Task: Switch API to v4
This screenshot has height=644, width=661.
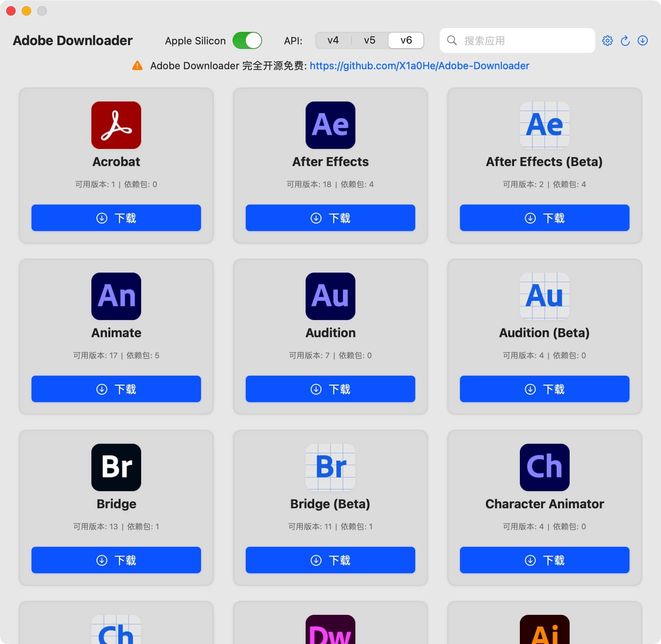Action: point(333,40)
